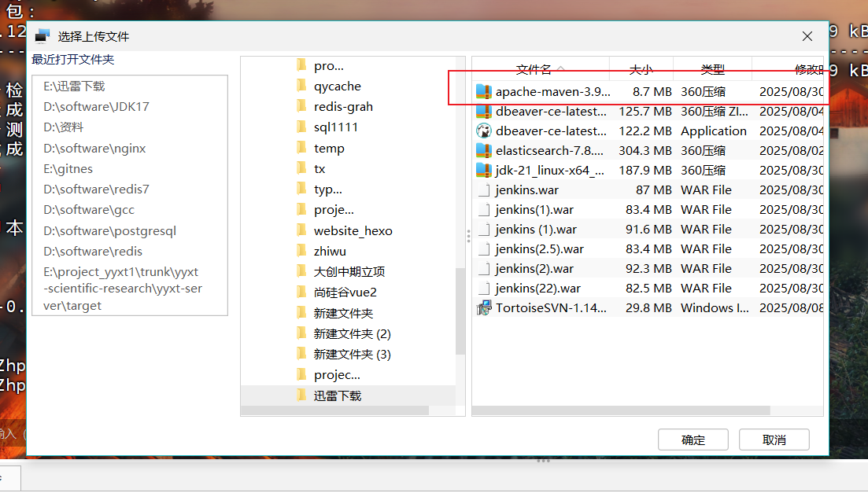Open recent folder D:\software\postgresql
Screen dimensions: 868x493
pyautogui.click(x=109, y=230)
